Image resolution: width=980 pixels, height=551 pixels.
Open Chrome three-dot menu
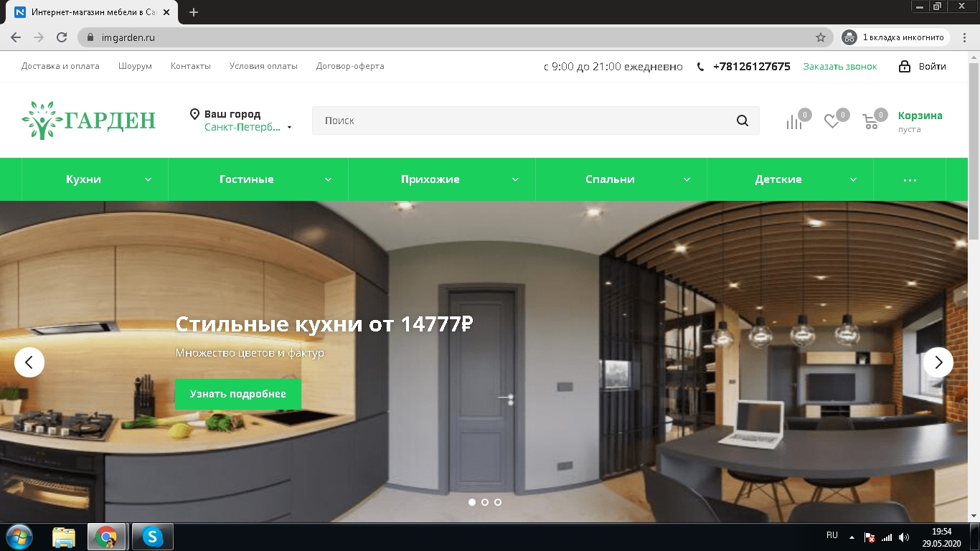963,37
